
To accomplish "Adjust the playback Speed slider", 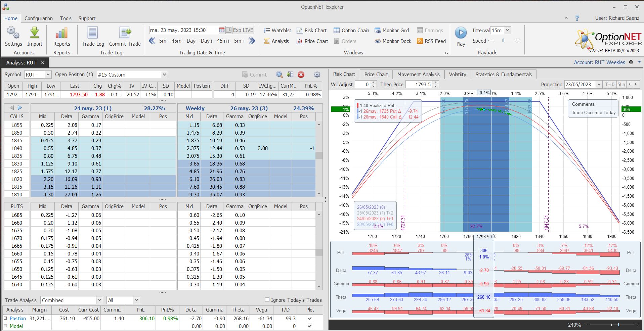I will tap(503, 41).
